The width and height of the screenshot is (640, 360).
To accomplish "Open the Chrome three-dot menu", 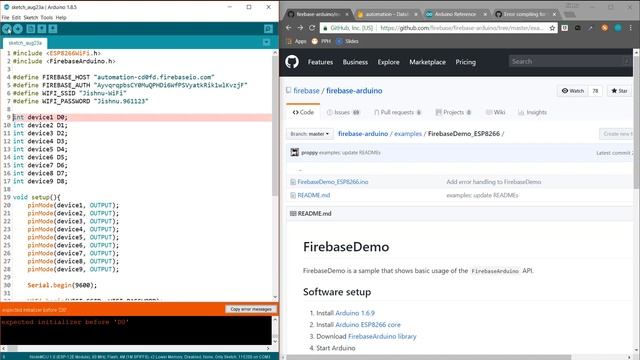I will click(x=631, y=28).
